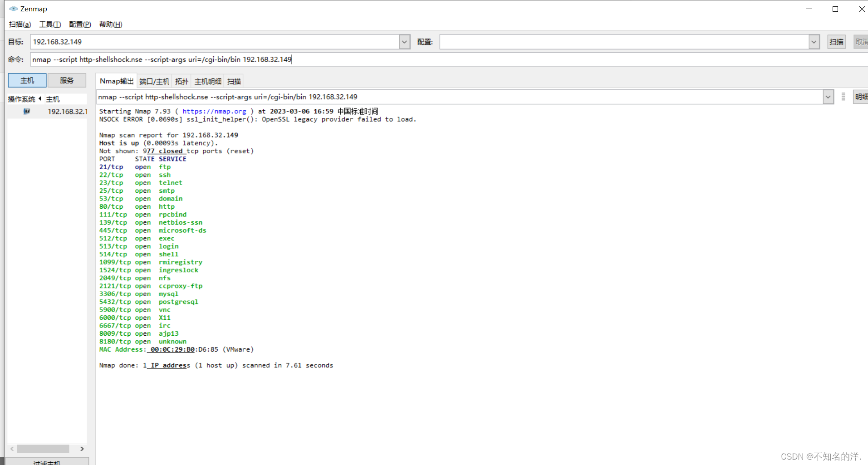Screen dimensions: 868x465
Task: Click the 取消 cancel button
Action: [861, 42]
